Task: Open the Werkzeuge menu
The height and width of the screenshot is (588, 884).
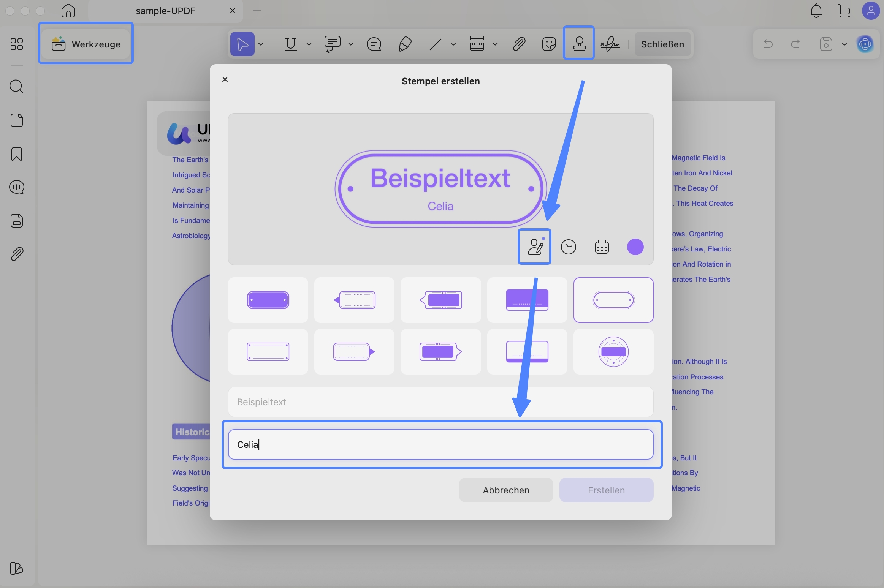Action: (x=86, y=44)
